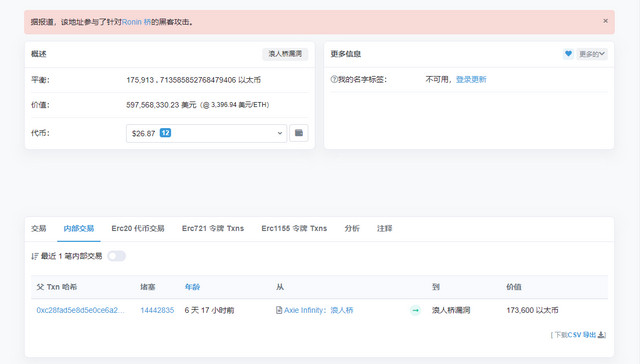Select the 内部交易 tab
This screenshot has height=364, width=640.
[79, 229]
